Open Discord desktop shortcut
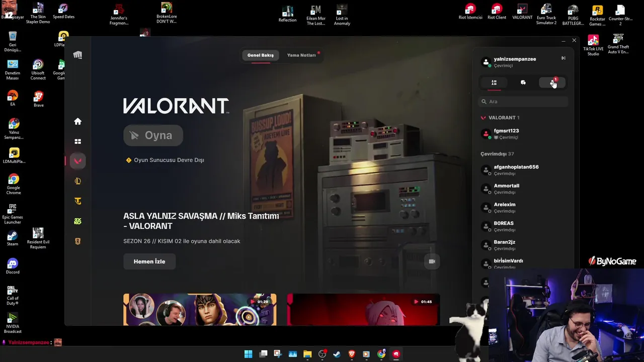 pyautogui.click(x=13, y=266)
